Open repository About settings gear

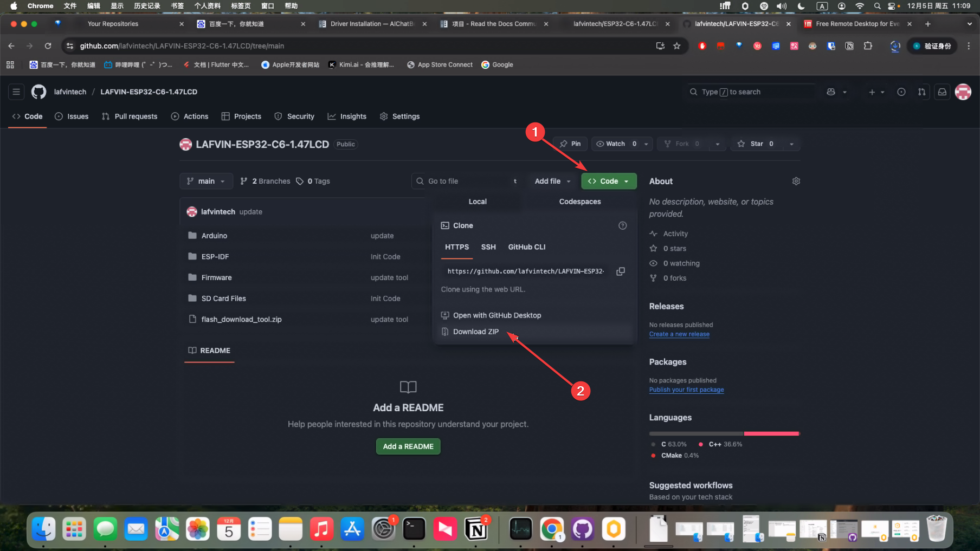pyautogui.click(x=796, y=181)
